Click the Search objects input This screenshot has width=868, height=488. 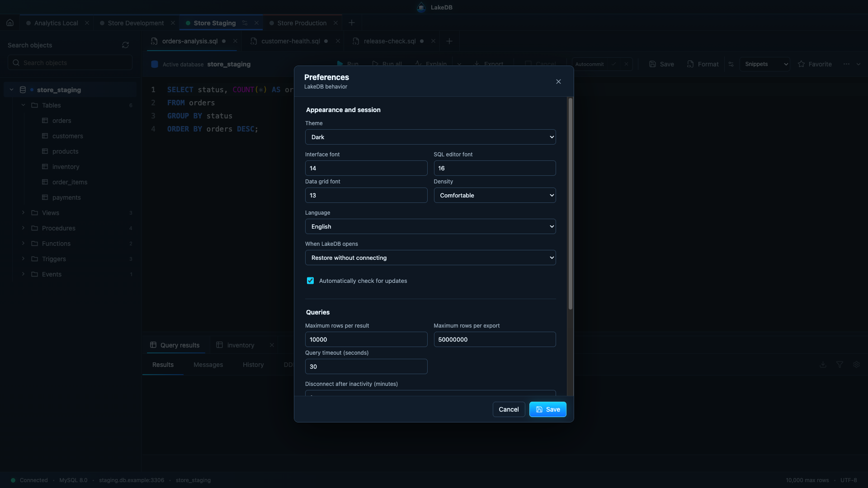coord(70,63)
